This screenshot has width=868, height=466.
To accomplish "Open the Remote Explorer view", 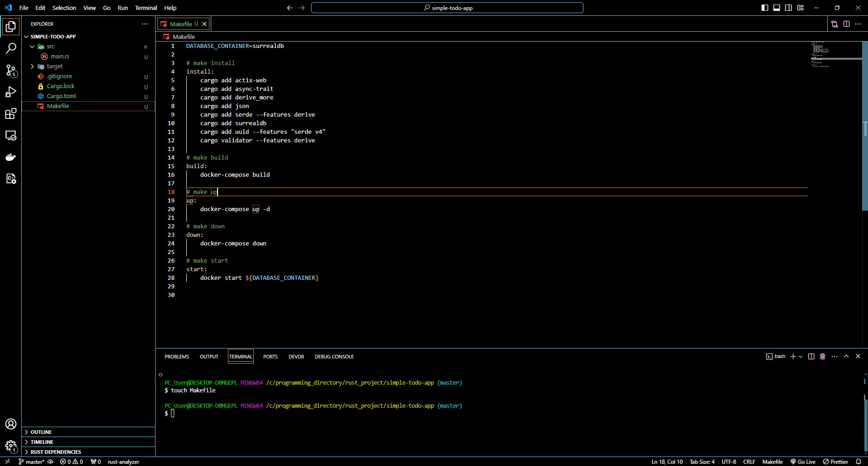I will pyautogui.click(x=11, y=135).
